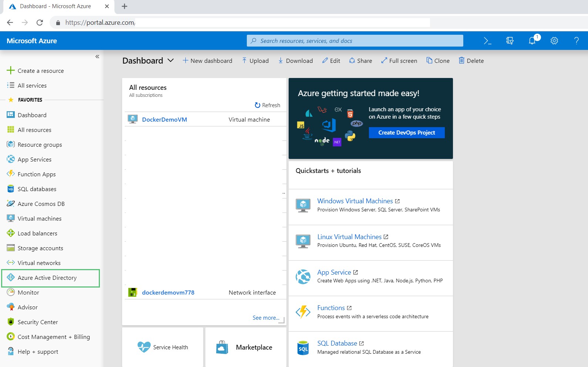This screenshot has height=367, width=588.
Task: Click See more in All resources
Action: click(x=265, y=318)
